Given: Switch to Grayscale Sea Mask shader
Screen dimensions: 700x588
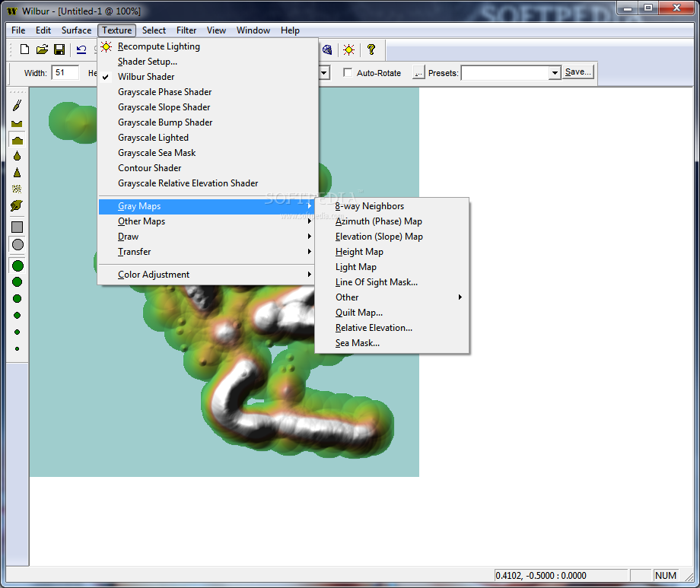Looking at the screenshot, I should click(208, 153).
